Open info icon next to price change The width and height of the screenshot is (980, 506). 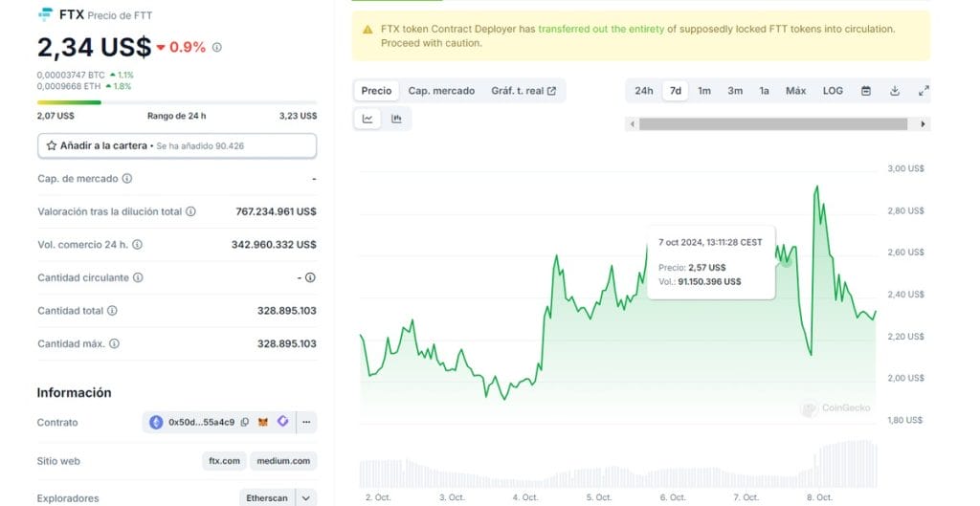(217, 47)
